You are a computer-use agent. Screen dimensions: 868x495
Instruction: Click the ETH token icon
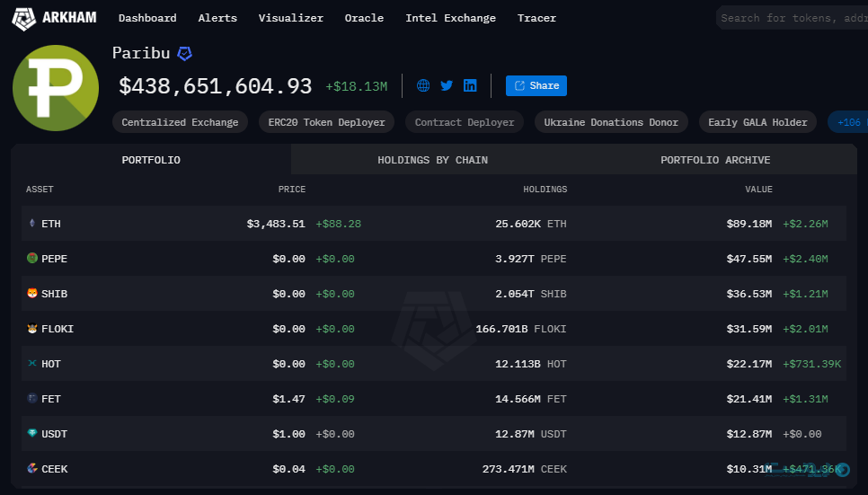coord(32,223)
